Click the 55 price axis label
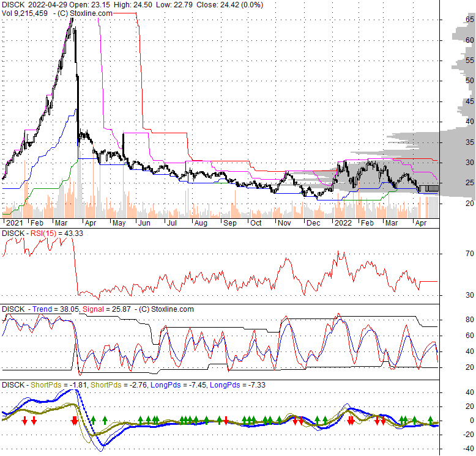The image size is (476, 456). [x=470, y=61]
